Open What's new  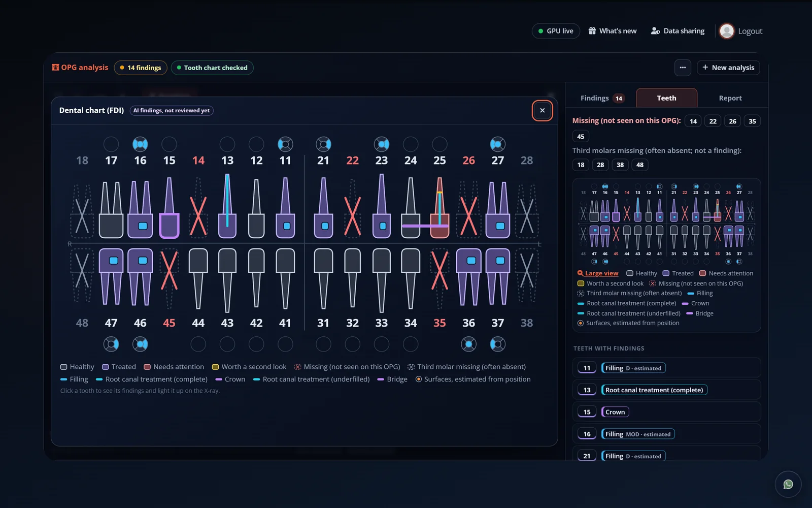(x=612, y=31)
